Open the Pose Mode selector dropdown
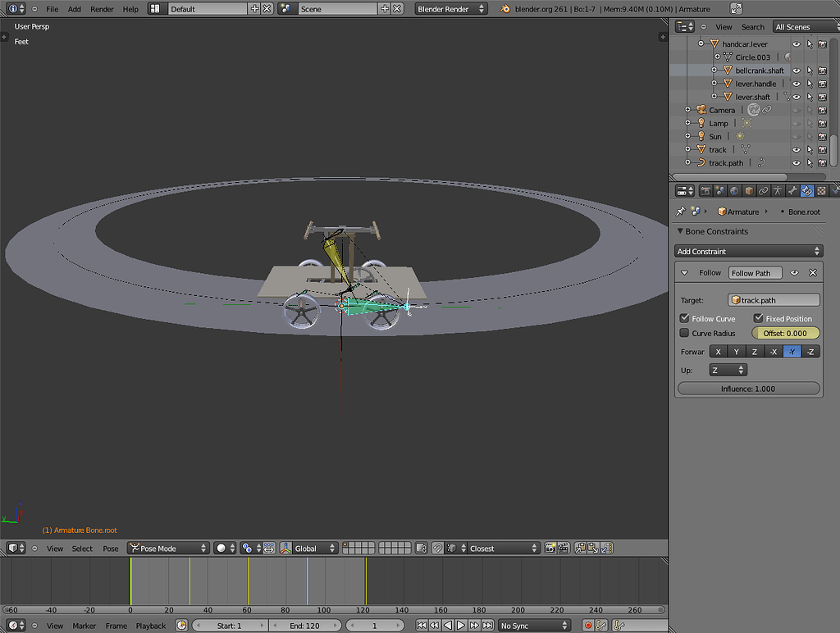Viewport: 840px width, 633px height. (167, 549)
